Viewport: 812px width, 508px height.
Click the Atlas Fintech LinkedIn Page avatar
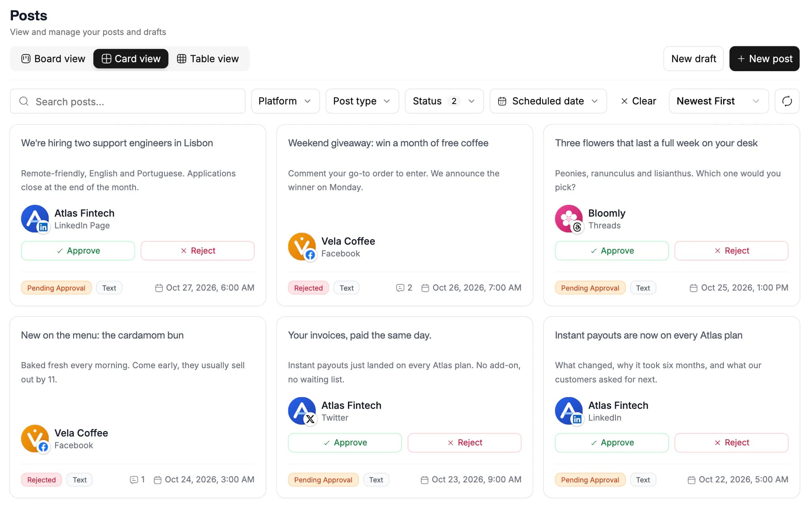35,219
